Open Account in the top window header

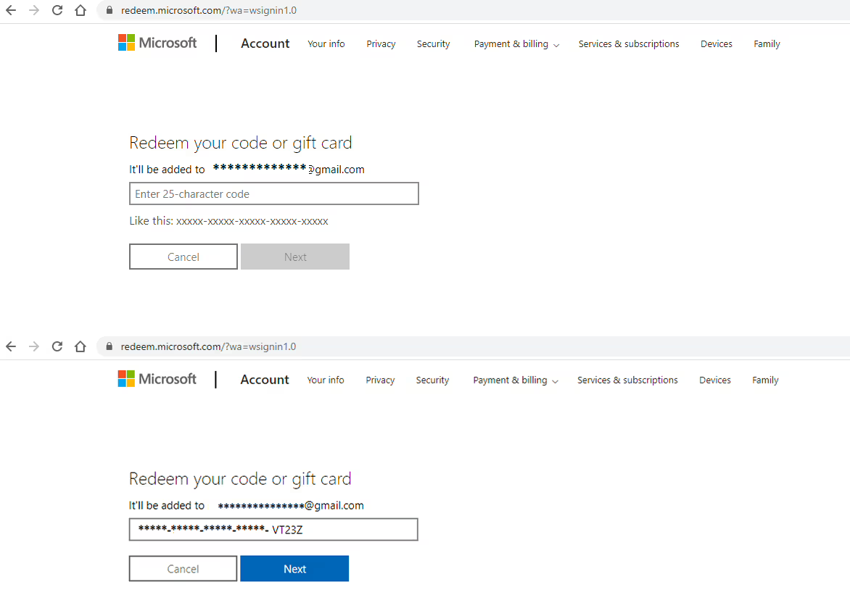pos(265,43)
